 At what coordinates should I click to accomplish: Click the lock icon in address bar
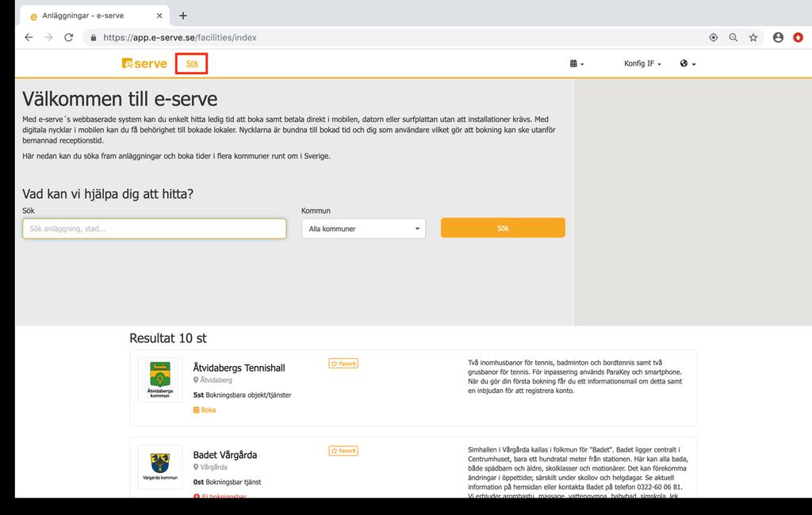94,38
